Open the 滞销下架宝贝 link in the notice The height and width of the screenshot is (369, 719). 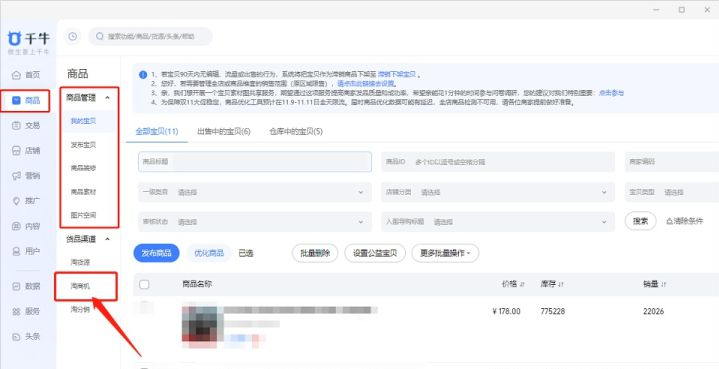tap(397, 74)
